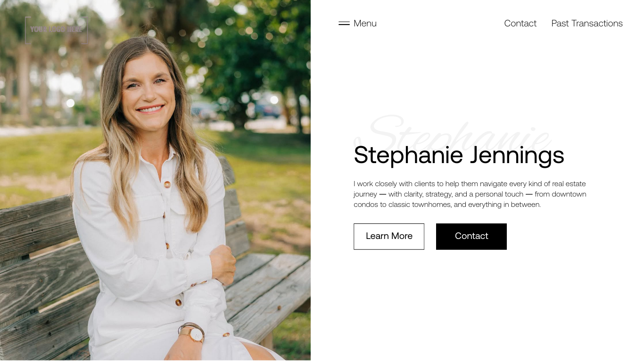Click the "Your Logo Here" logo
This screenshot has width=644, height=362.
[x=57, y=30]
